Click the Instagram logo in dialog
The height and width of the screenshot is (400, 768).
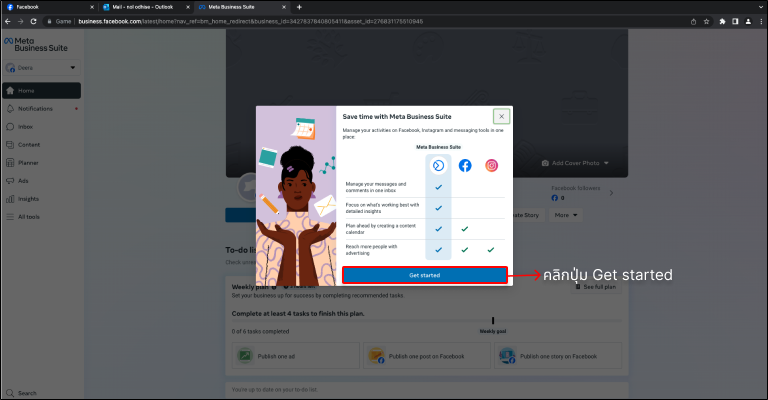coord(491,165)
